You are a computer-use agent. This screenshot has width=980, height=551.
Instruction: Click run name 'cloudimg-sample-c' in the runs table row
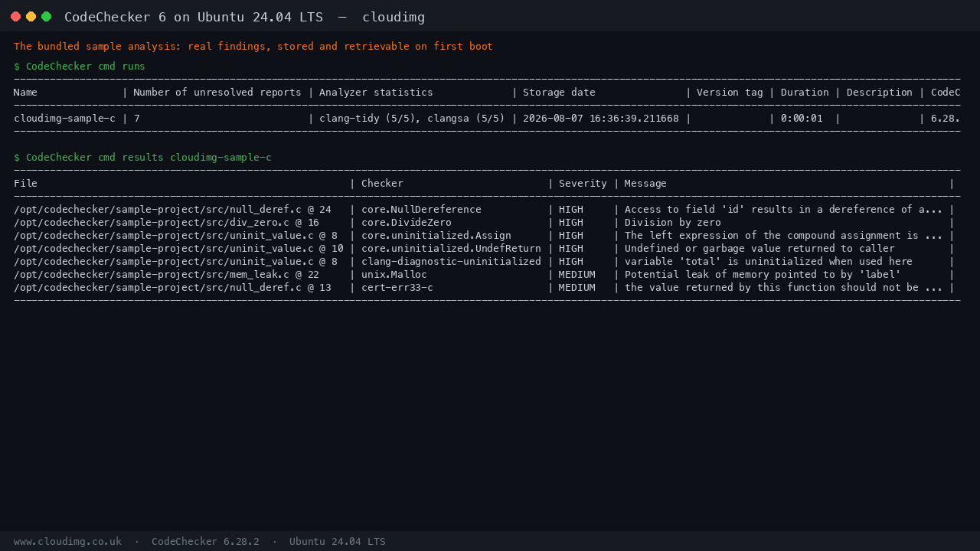pos(64,119)
